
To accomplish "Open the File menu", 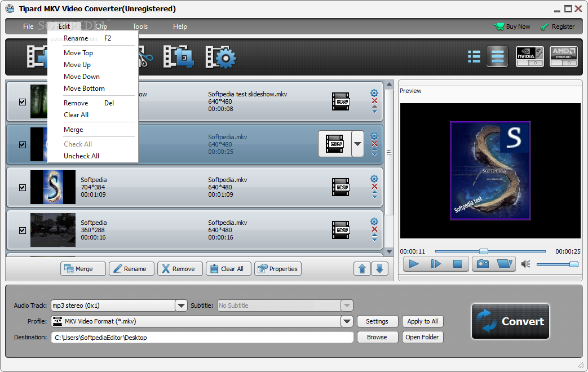I will click(x=28, y=26).
